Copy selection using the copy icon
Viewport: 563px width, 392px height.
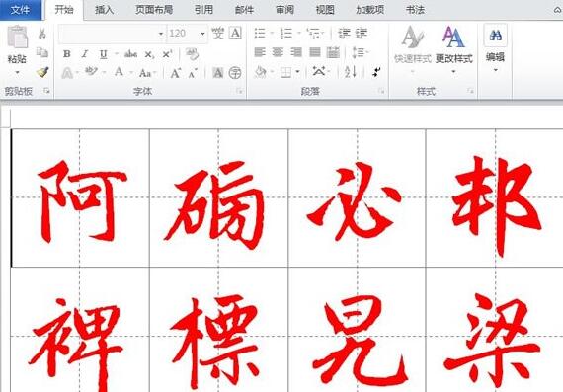[42, 52]
